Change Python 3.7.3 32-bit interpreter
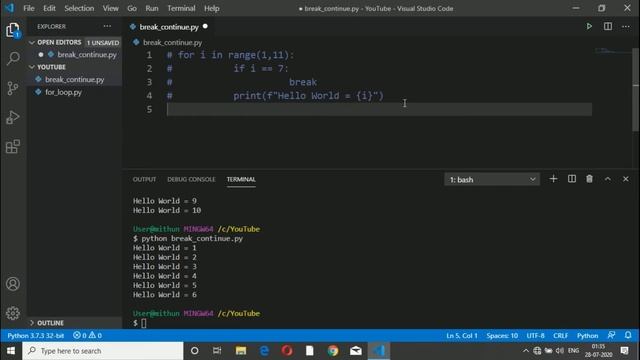 tap(36, 336)
